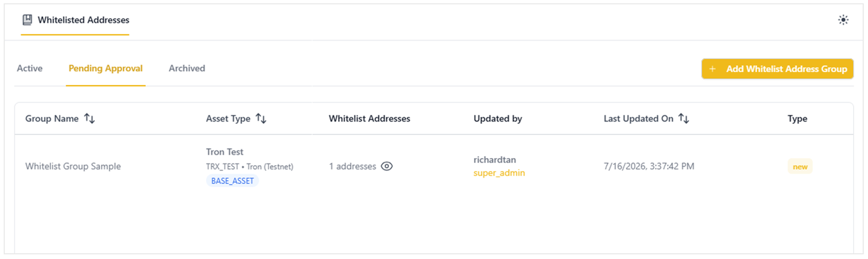Click the 1 addresses text
This screenshot has width=868, height=259.
pyautogui.click(x=352, y=166)
